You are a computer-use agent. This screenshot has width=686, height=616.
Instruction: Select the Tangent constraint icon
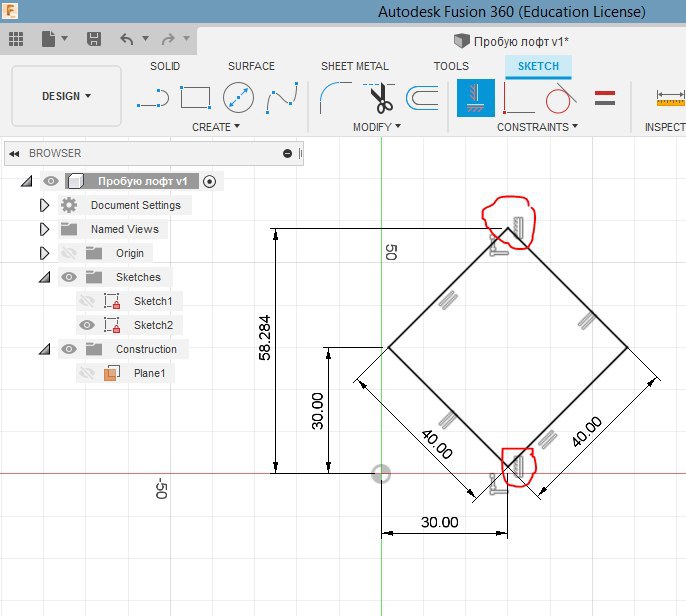pos(561,98)
